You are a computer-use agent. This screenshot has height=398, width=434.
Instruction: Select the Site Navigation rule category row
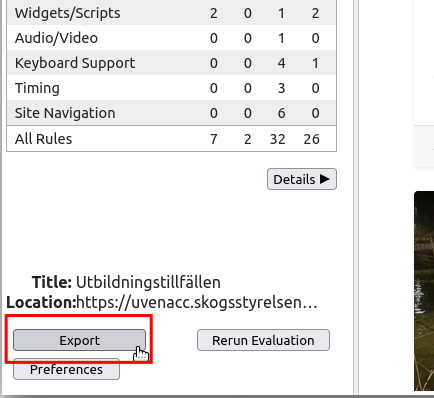(171, 113)
